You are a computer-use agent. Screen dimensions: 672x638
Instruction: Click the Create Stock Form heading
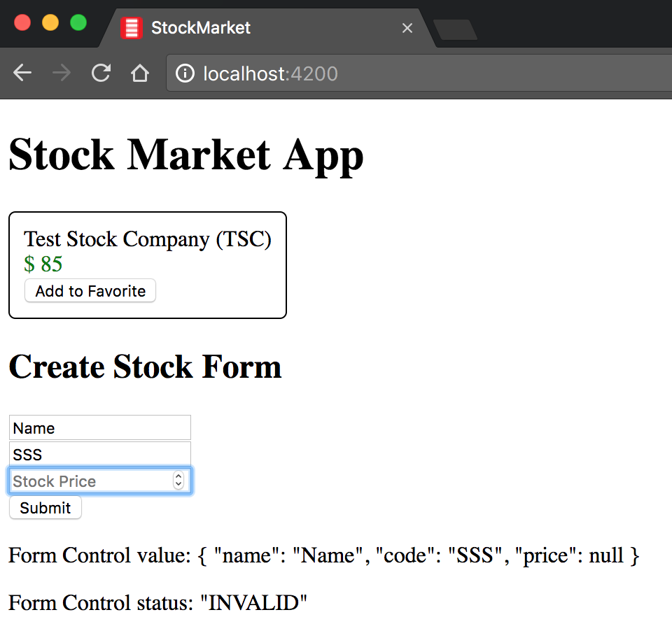point(145,367)
